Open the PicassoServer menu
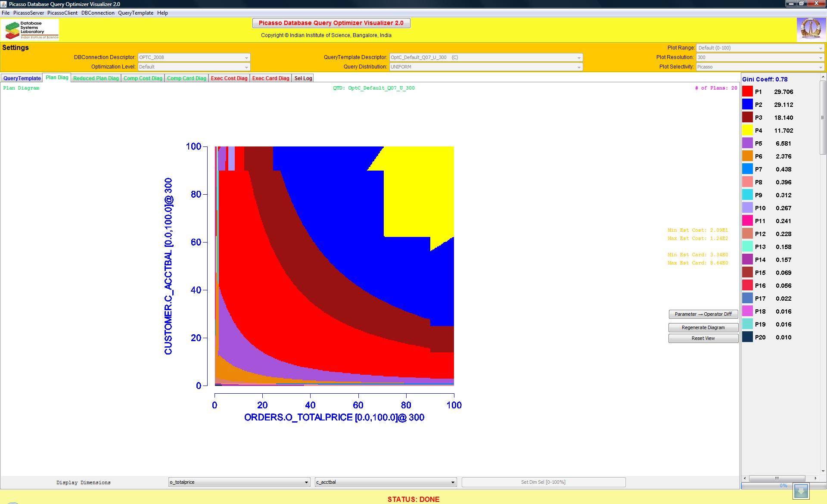 click(28, 13)
